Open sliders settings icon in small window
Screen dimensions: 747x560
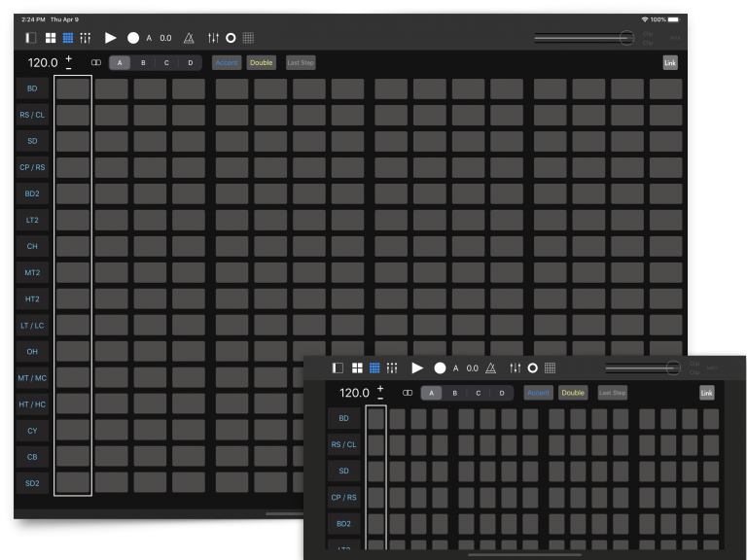click(x=516, y=367)
